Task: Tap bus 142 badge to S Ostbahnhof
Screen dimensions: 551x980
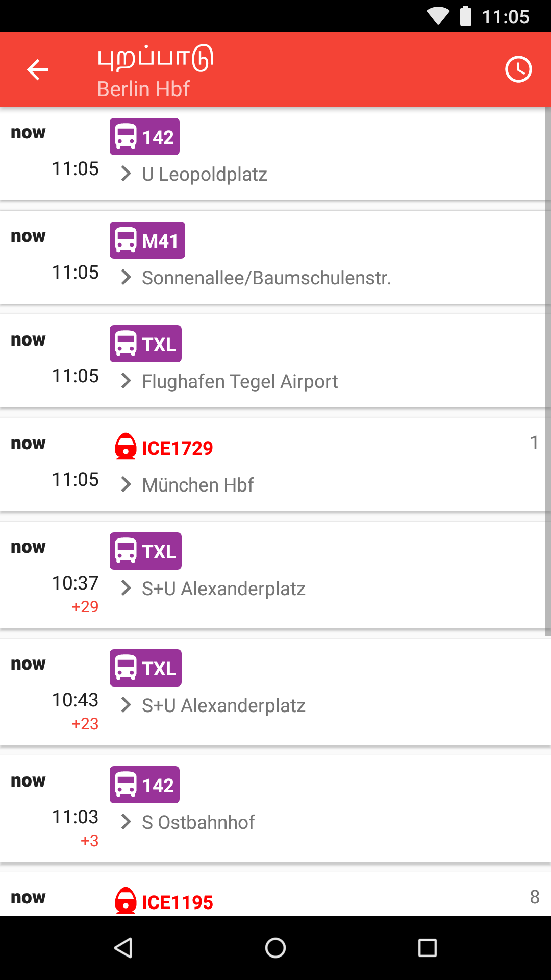Action: 144,785
